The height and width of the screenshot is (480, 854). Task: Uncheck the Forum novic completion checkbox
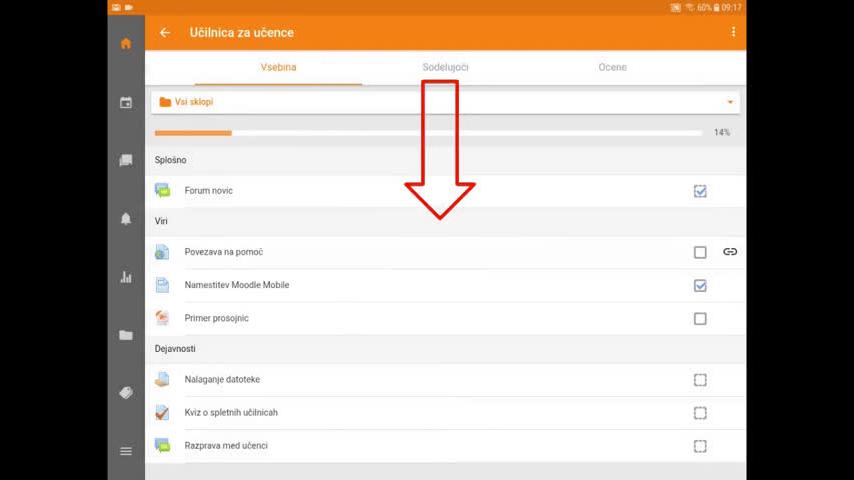coord(700,191)
